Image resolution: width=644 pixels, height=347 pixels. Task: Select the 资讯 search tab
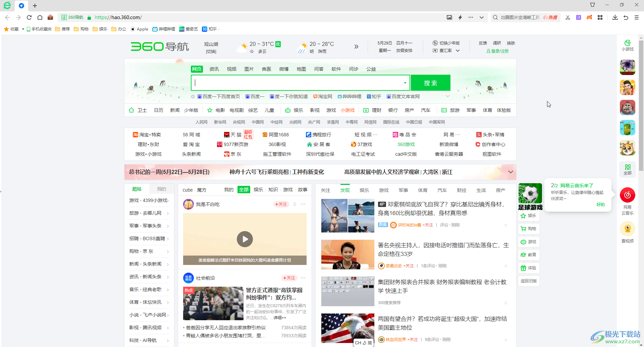coord(214,69)
